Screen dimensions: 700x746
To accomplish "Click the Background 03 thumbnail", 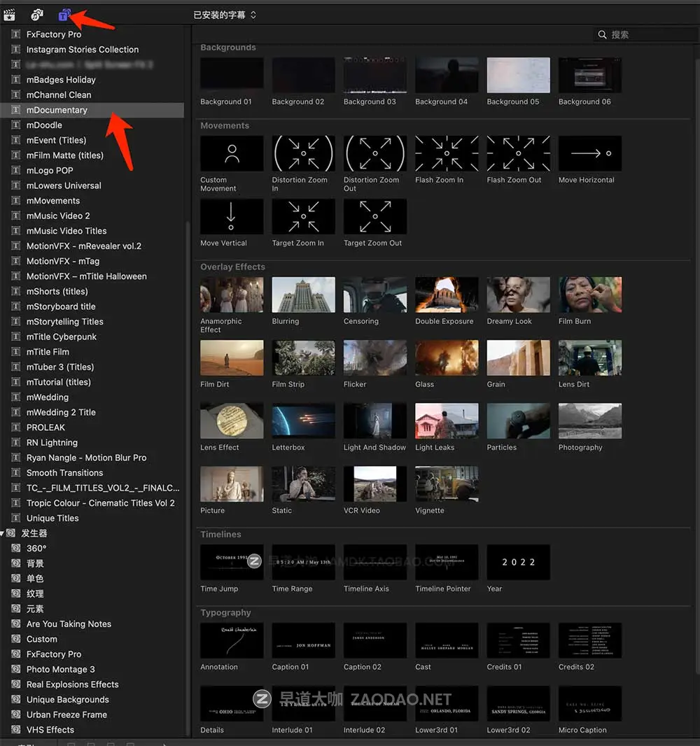I will (x=374, y=74).
